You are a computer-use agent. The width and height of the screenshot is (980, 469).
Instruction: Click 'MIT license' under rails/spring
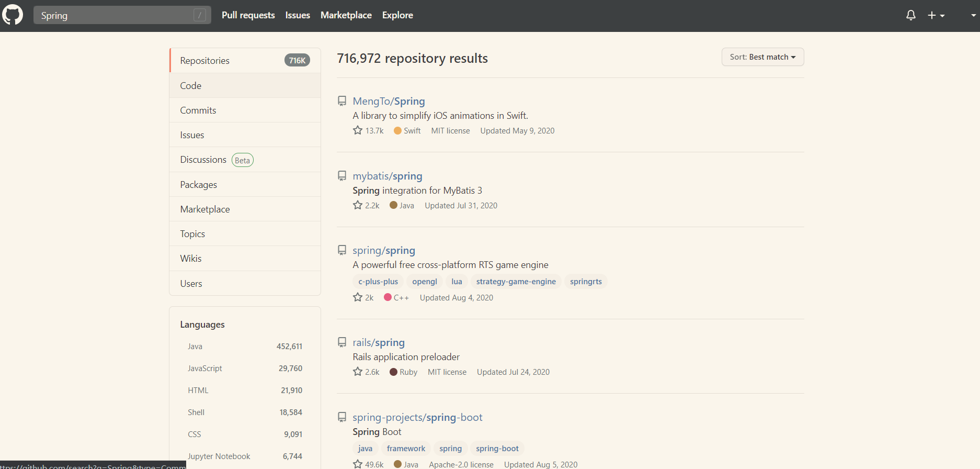coord(447,372)
